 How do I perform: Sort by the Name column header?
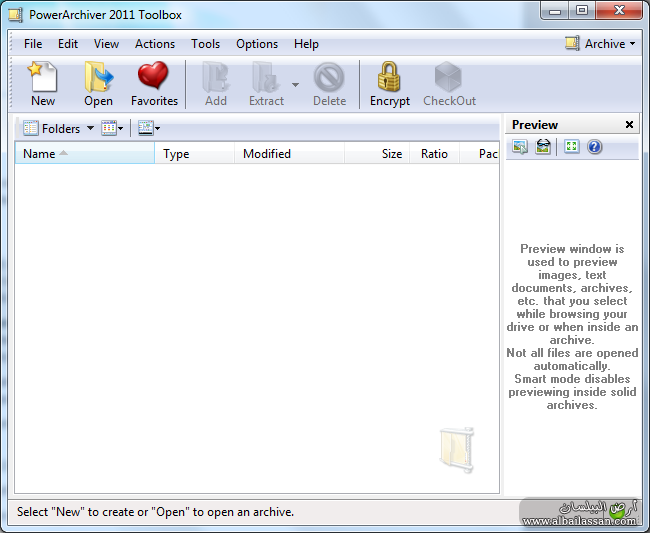[x=85, y=153]
